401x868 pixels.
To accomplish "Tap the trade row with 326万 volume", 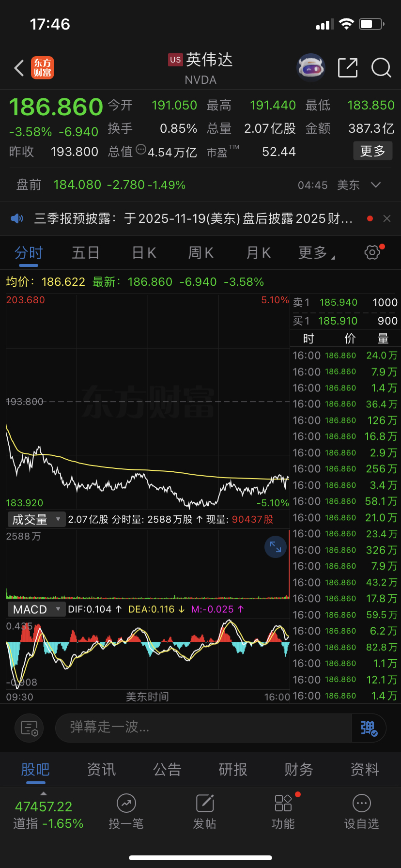I will tap(345, 550).
